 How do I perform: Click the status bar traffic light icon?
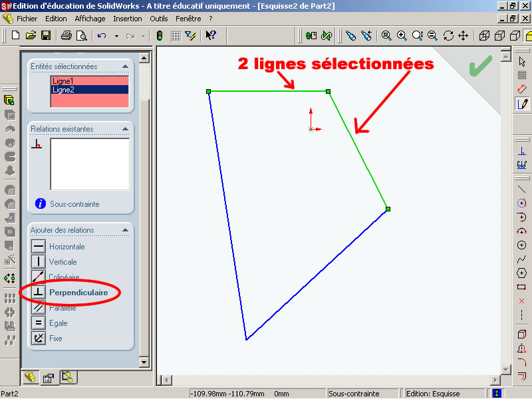pyautogui.click(x=497, y=394)
